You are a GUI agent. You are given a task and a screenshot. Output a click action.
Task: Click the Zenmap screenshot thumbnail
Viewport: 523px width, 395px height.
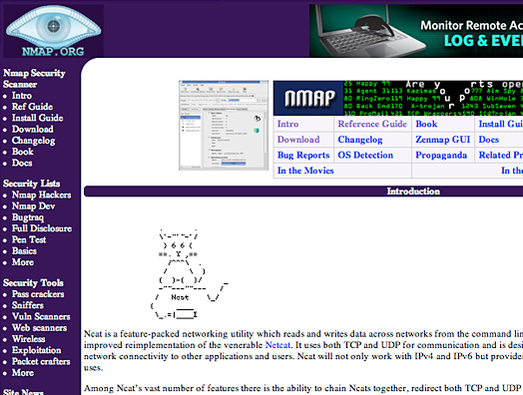point(223,125)
